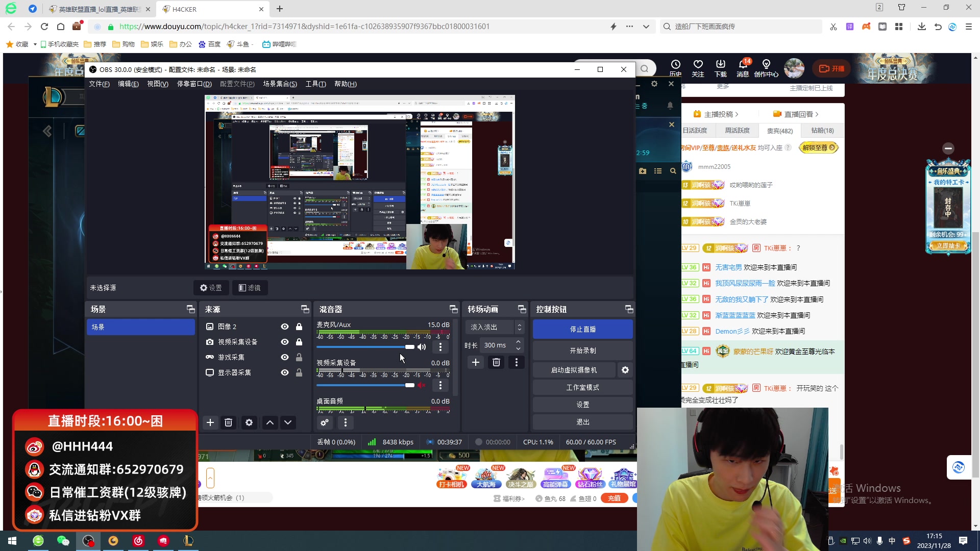The width and height of the screenshot is (980, 551).
Task: Expand browser address bar dropdown arrow
Action: [x=646, y=27]
